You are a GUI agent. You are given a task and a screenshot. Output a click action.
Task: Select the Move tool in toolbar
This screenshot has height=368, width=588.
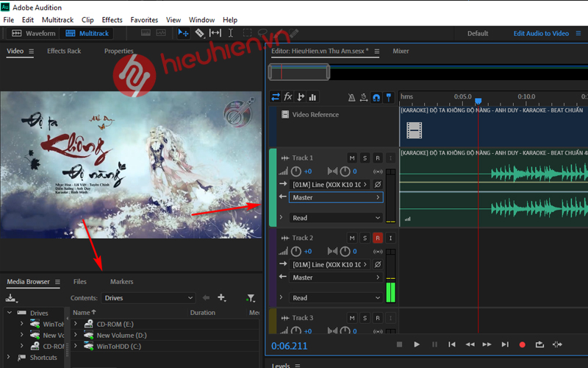183,33
